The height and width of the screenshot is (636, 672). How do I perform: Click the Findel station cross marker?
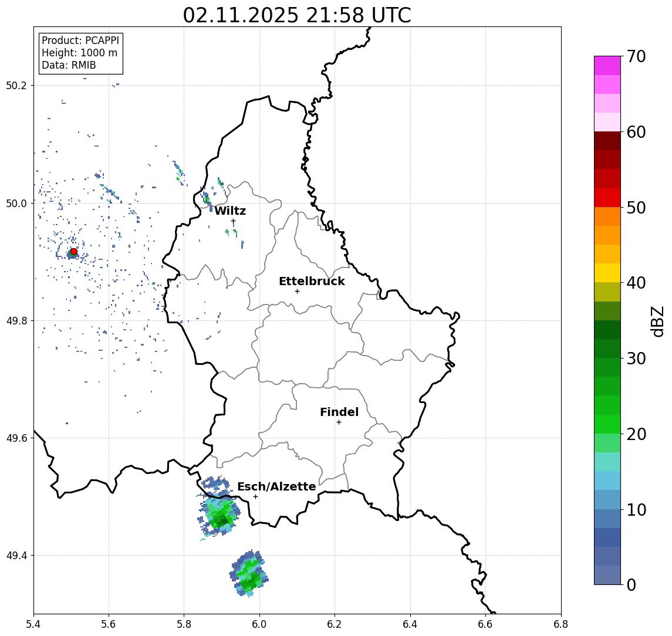tap(339, 422)
